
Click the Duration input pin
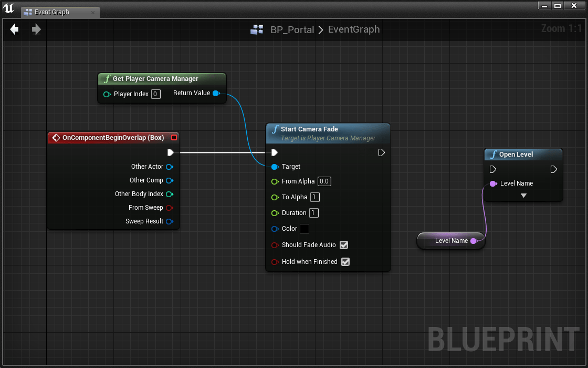(275, 213)
